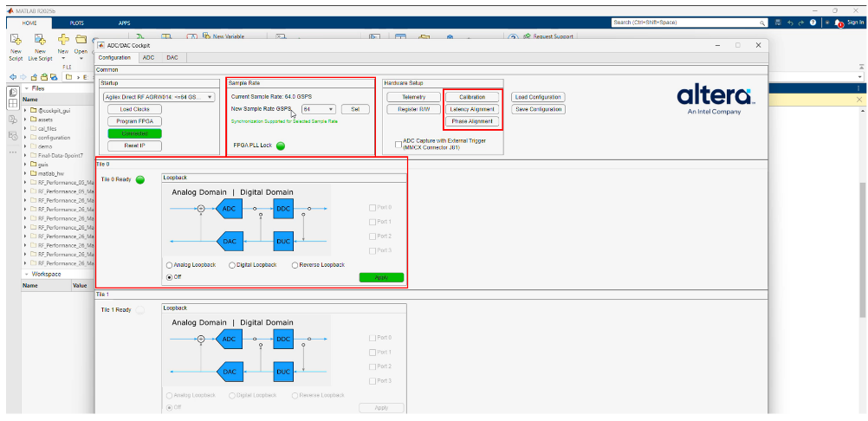Viewport: 868px width, 421px height.
Task: Click the Set sample rate button
Action: [355, 109]
